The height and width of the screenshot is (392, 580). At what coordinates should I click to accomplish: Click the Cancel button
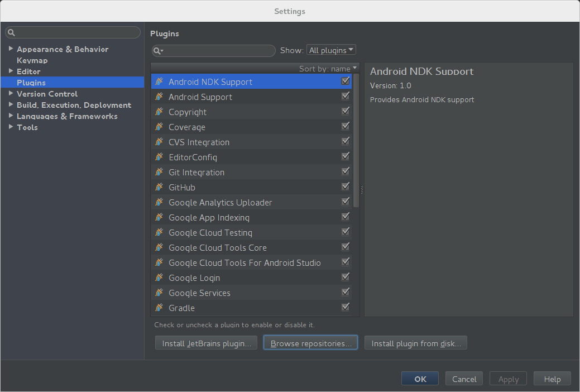pyautogui.click(x=464, y=379)
